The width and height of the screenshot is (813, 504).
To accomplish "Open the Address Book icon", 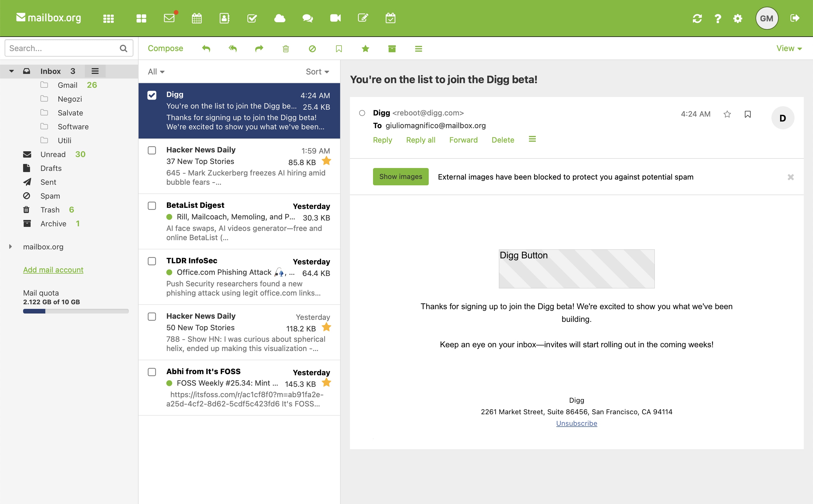I will 224,18.
